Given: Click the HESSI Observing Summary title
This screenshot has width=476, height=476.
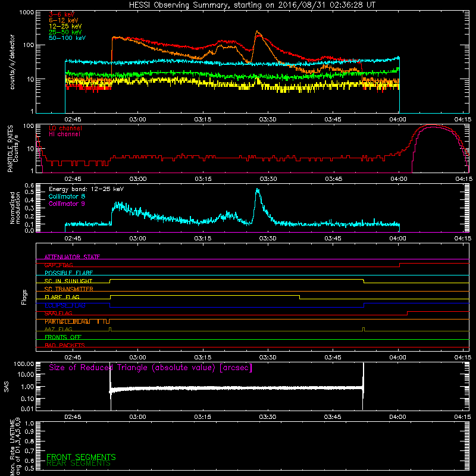Looking at the screenshot, I should (252, 5).
